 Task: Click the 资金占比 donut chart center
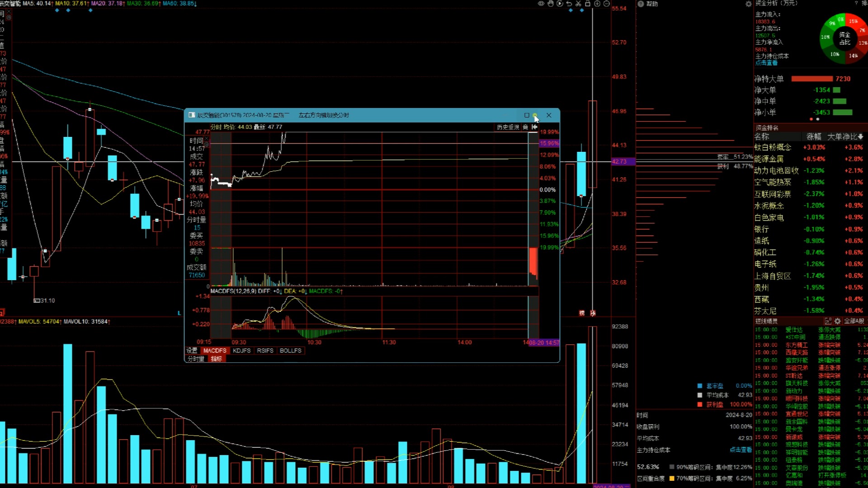tap(844, 38)
